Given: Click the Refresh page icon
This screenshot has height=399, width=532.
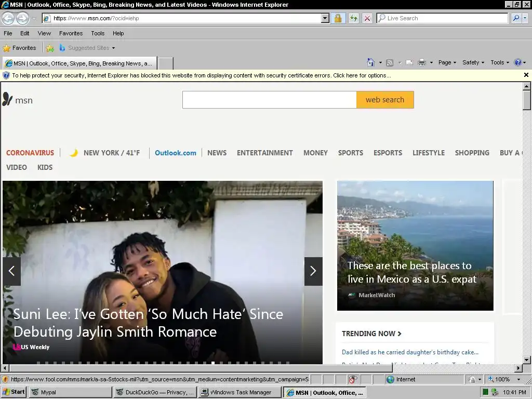Looking at the screenshot, I should [353, 18].
